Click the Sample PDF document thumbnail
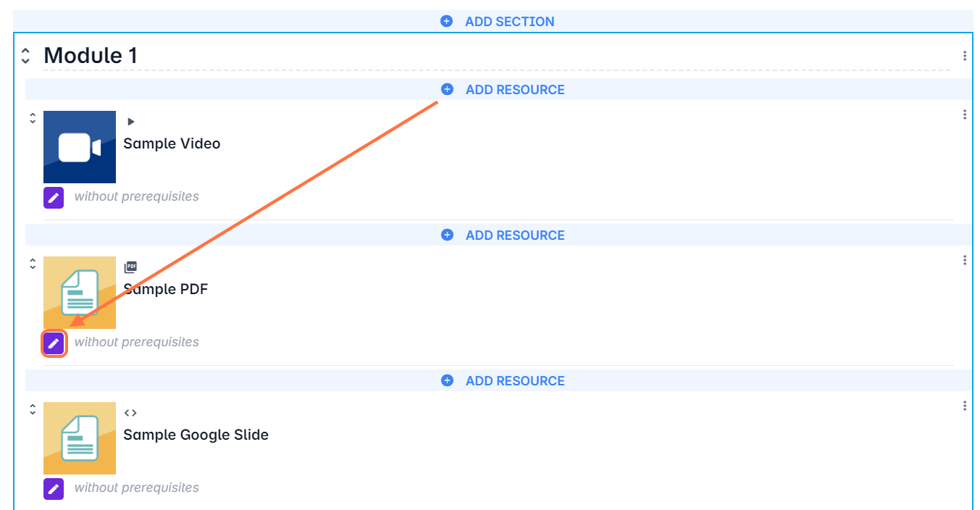 coord(80,293)
